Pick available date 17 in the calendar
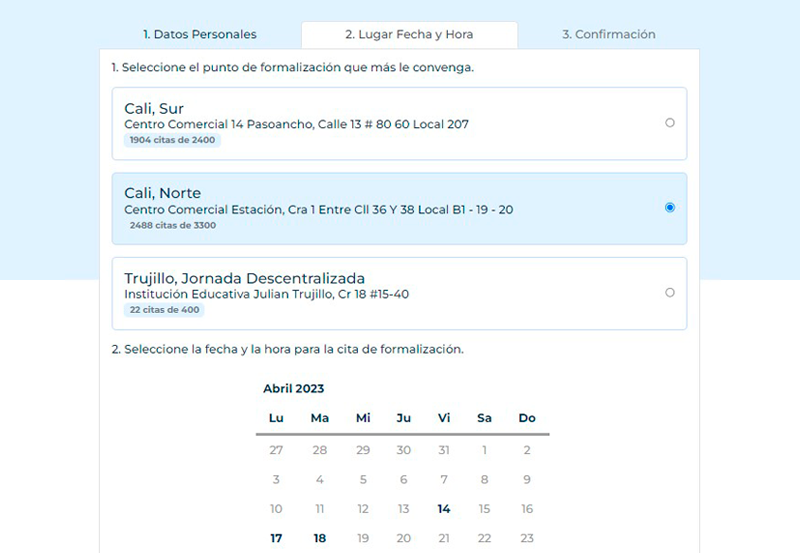The width and height of the screenshot is (800, 553). pos(276,538)
